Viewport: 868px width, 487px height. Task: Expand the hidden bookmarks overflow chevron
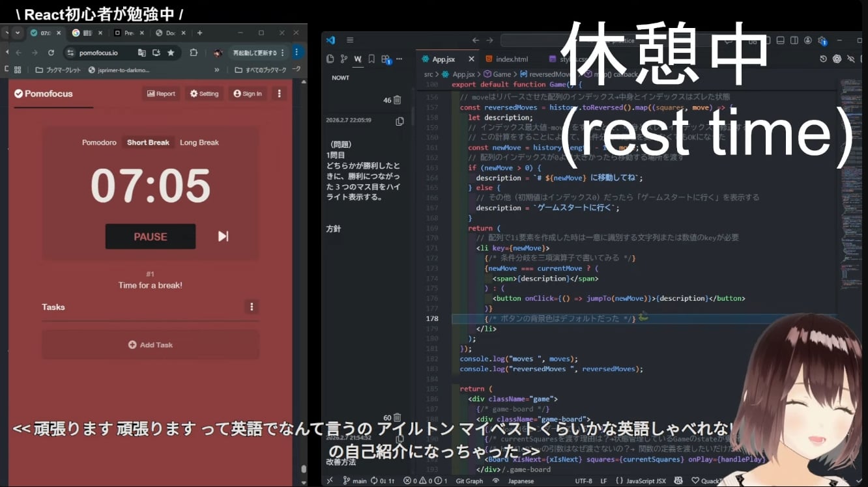(x=217, y=70)
